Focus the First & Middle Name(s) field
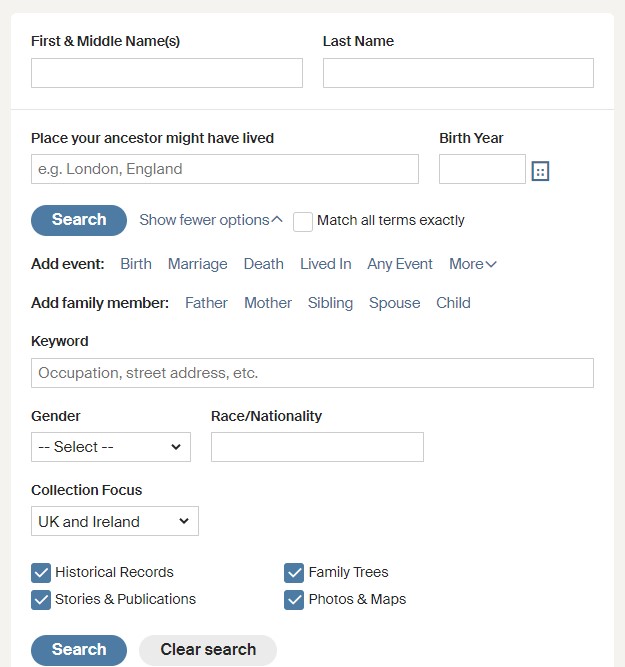Viewport: 625px width, 667px height. click(x=167, y=73)
